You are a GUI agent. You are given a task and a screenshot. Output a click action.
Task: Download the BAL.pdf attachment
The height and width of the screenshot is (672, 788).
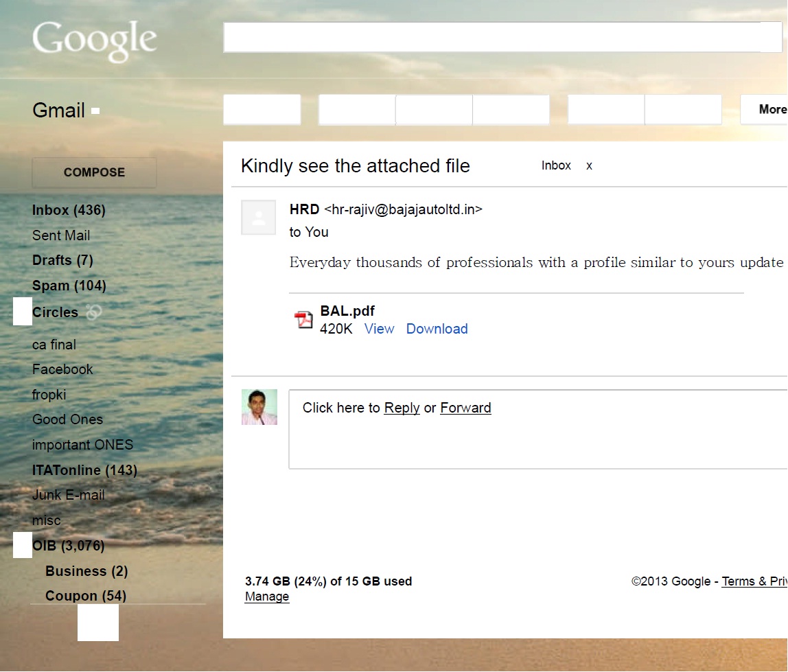click(x=437, y=329)
